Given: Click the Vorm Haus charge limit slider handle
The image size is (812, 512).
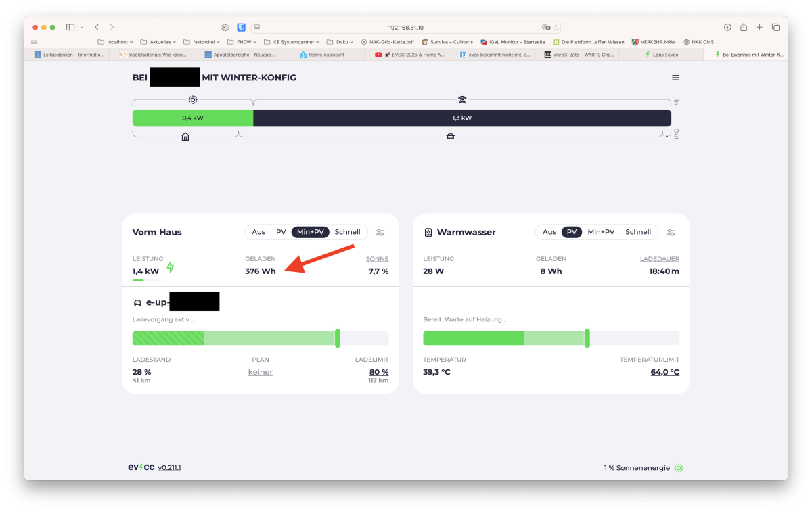Looking at the screenshot, I should click(x=338, y=338).
